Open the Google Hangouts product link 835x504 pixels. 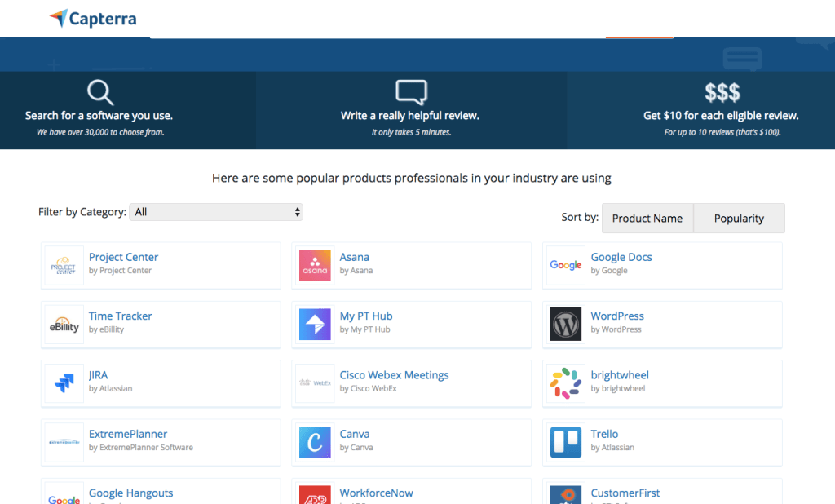[131, 493]
